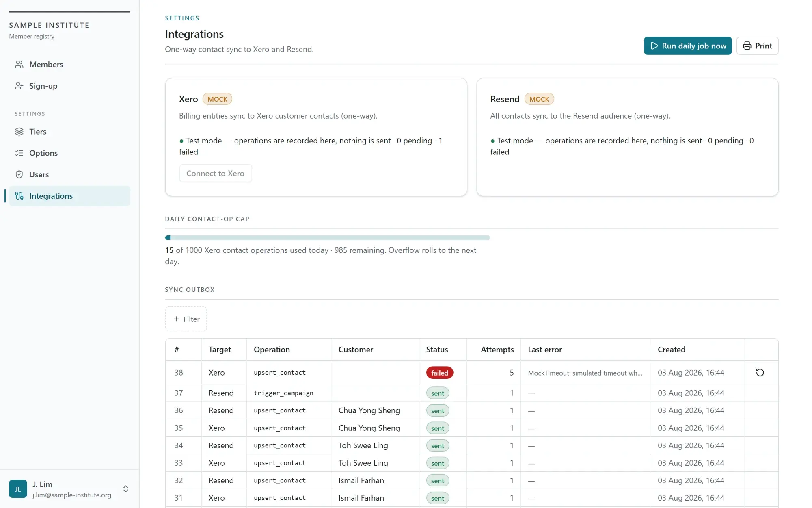The height and width of the screenshot is (508, 812).
Task: Click Ismail Farhan in row 32
Action: pyautogui.click(x=361, y=480)
